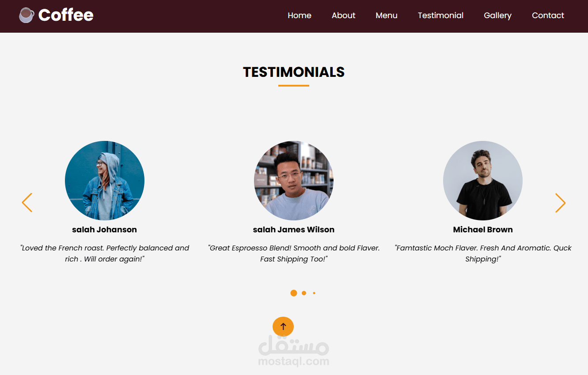Click salah Johanson's profile photo
The height and width of the screenshot is (375, 588).
pos(105,181)
